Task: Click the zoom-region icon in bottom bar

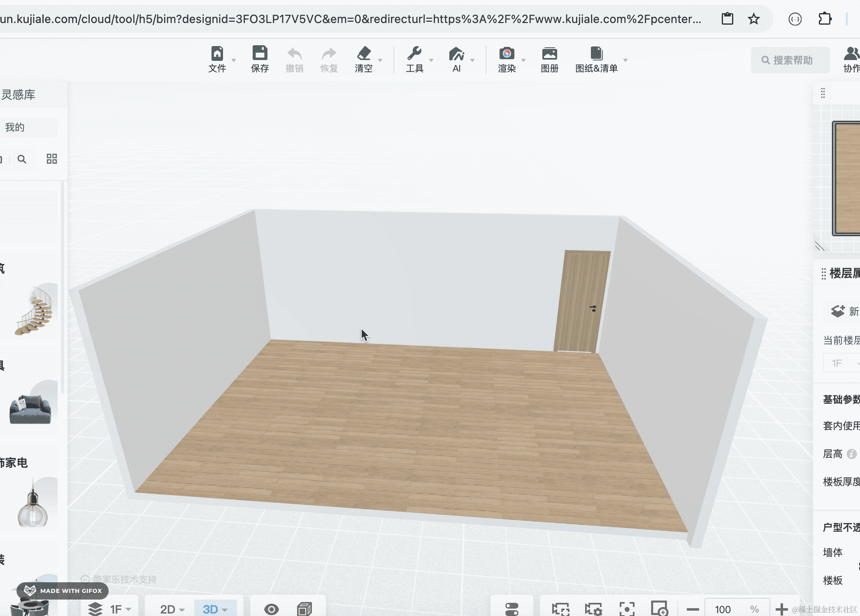Action: tap(659, 609)
